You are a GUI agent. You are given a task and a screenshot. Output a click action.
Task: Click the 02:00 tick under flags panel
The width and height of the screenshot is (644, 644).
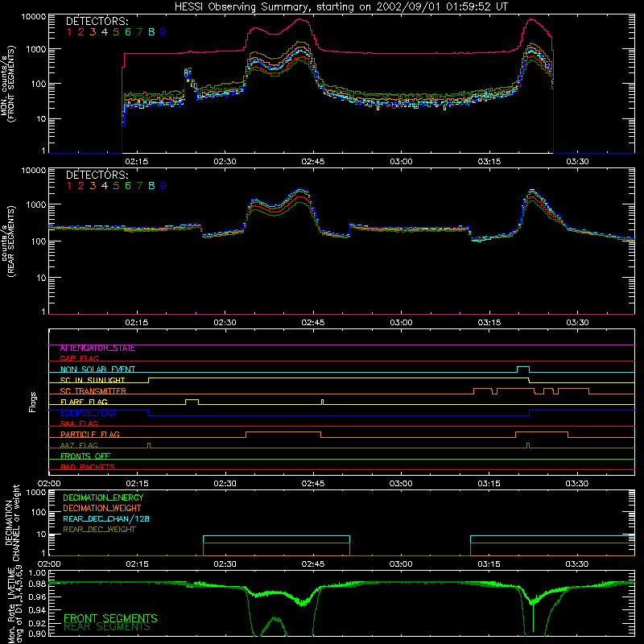tap(49, 484)
